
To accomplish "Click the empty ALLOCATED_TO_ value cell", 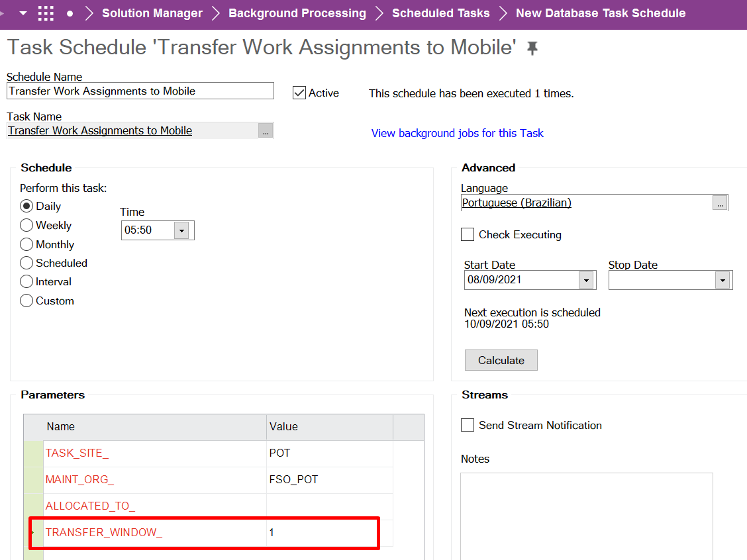I will (330, 506).
